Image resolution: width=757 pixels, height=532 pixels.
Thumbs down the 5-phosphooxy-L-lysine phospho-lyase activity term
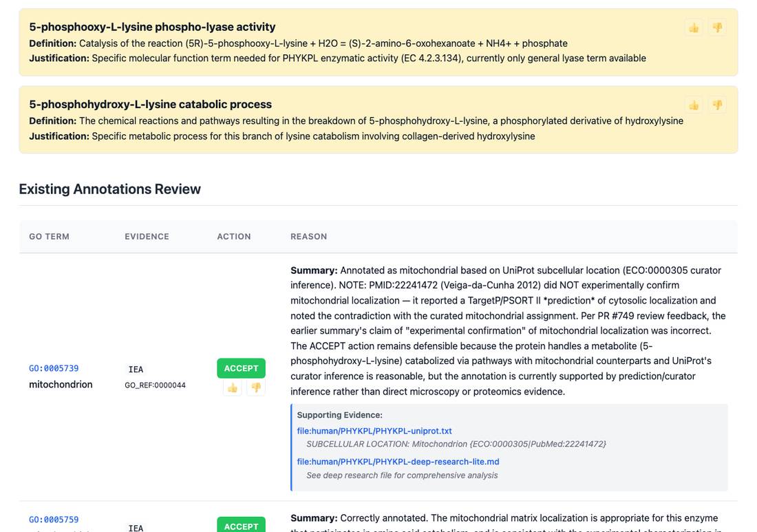tap(717, 28)
